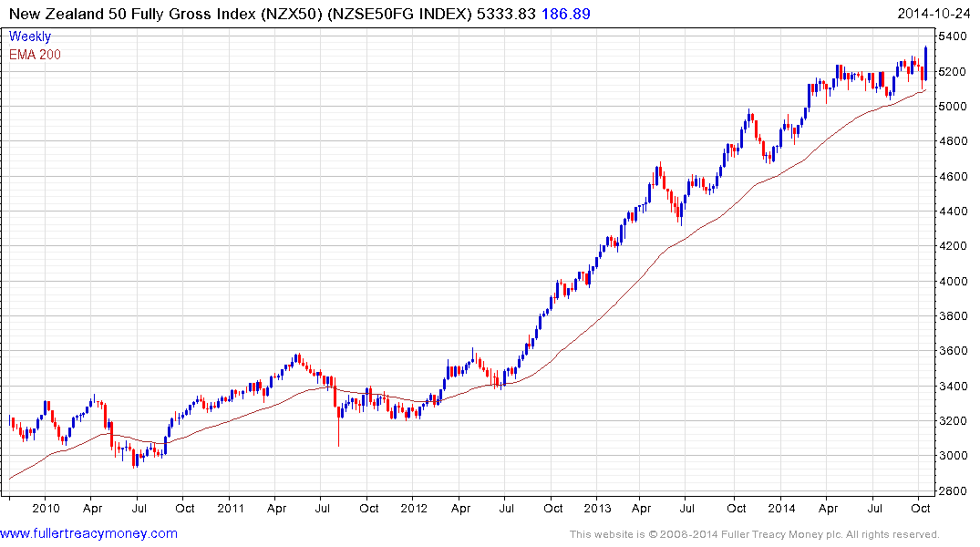This screenshot has width=980, height=547.
Task: Click the 3600 price axis label
Action: tap(954, 351)
